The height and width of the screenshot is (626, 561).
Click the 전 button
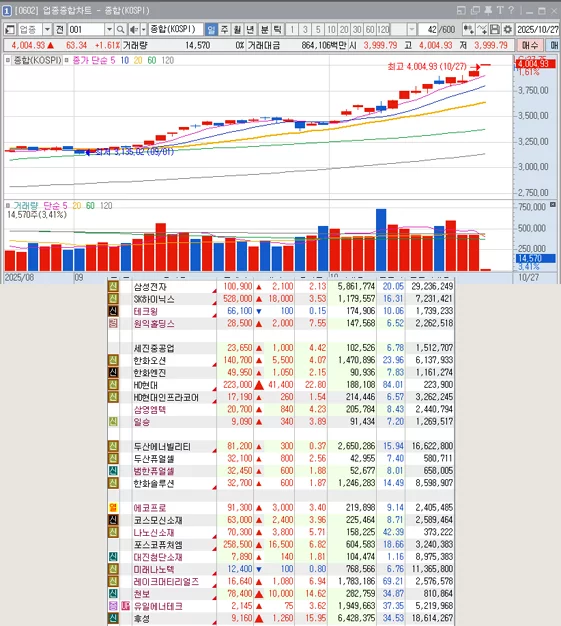(60, 30)
